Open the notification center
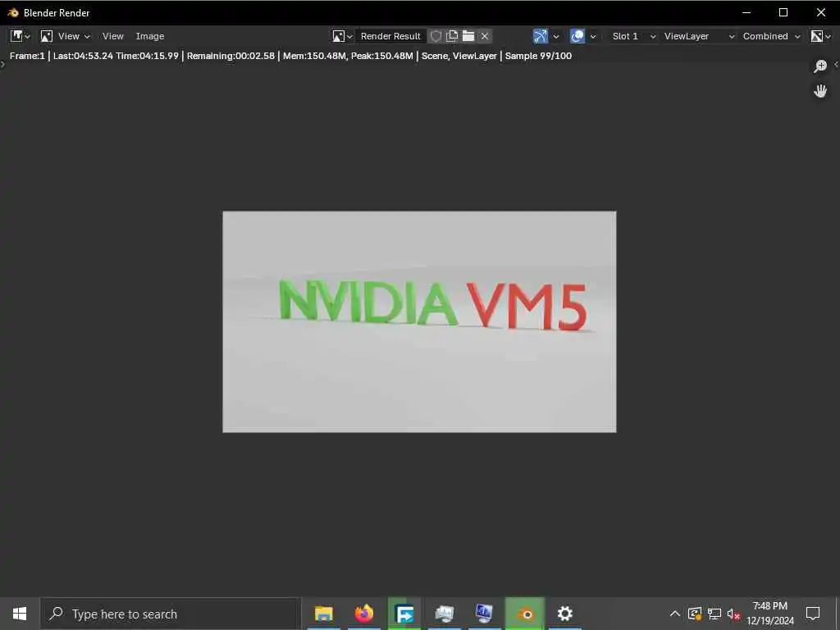Image resolution: width=840 pixels, height=630 pixels. (813, 614)
